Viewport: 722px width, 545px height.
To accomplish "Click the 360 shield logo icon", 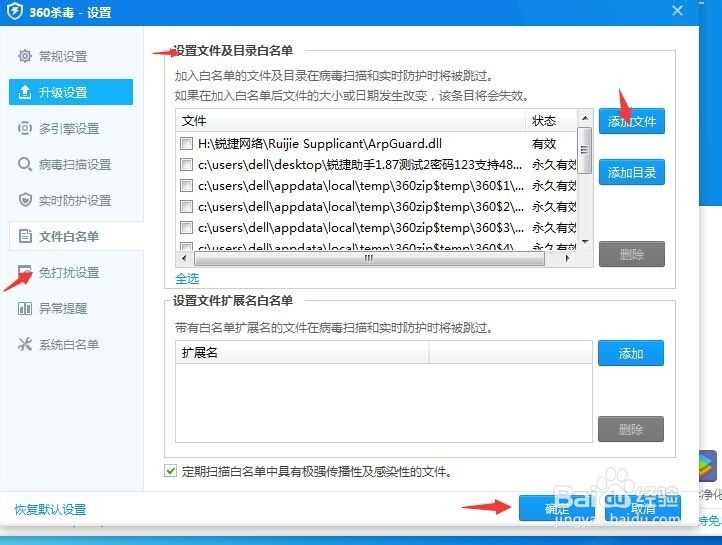I will 15,11.
